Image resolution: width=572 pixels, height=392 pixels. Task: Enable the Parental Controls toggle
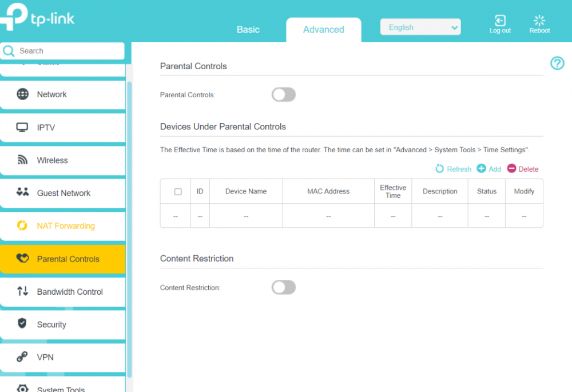point(283,95)
